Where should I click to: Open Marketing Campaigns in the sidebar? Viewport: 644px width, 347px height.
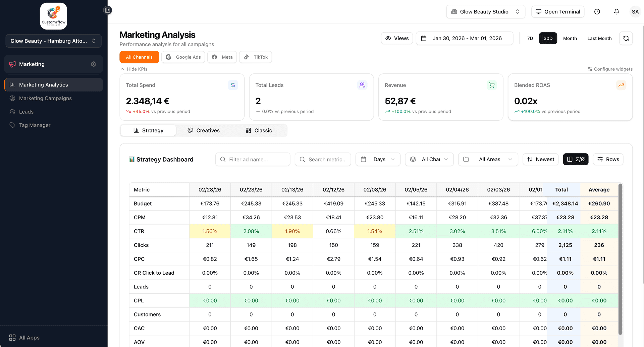tap(45, 98)
